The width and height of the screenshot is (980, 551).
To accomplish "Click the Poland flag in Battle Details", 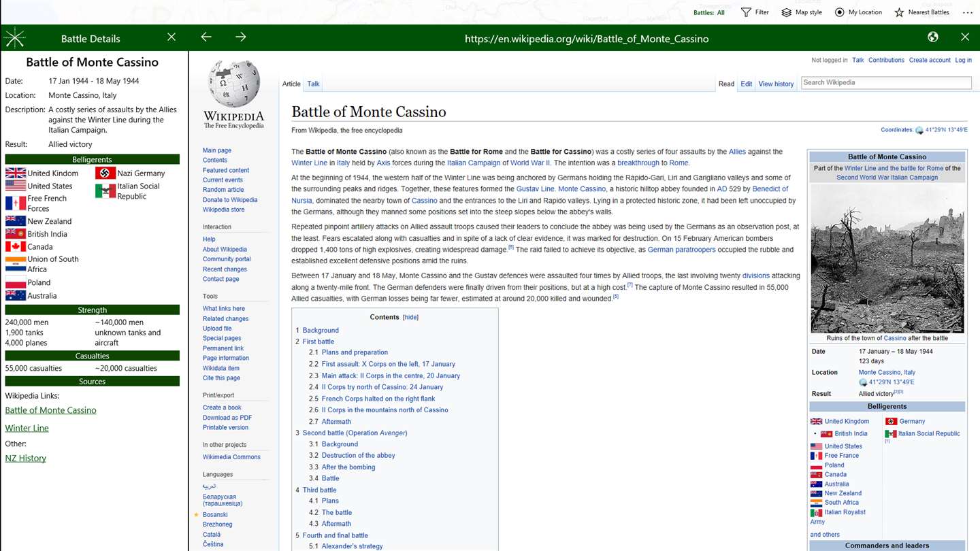I will click(x=16, y=282).
